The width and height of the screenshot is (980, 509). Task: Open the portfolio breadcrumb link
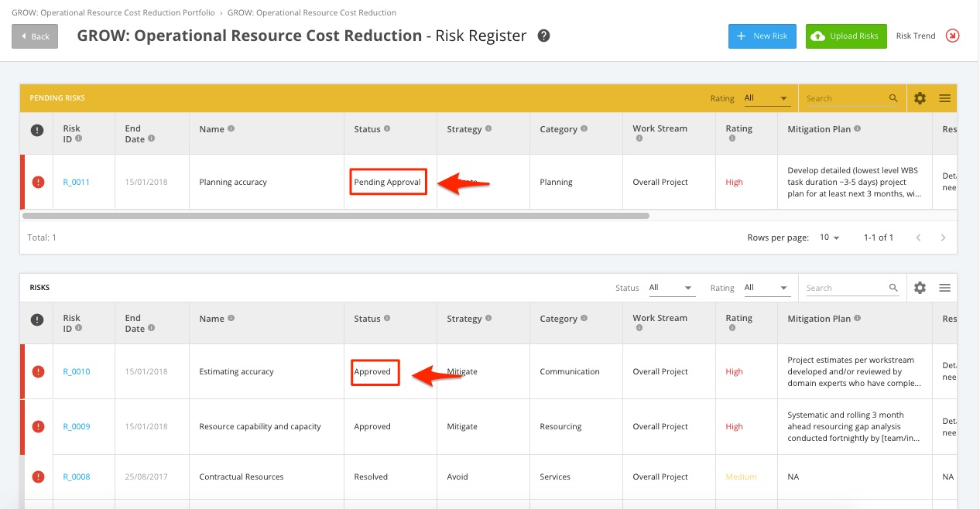[114, 12]
